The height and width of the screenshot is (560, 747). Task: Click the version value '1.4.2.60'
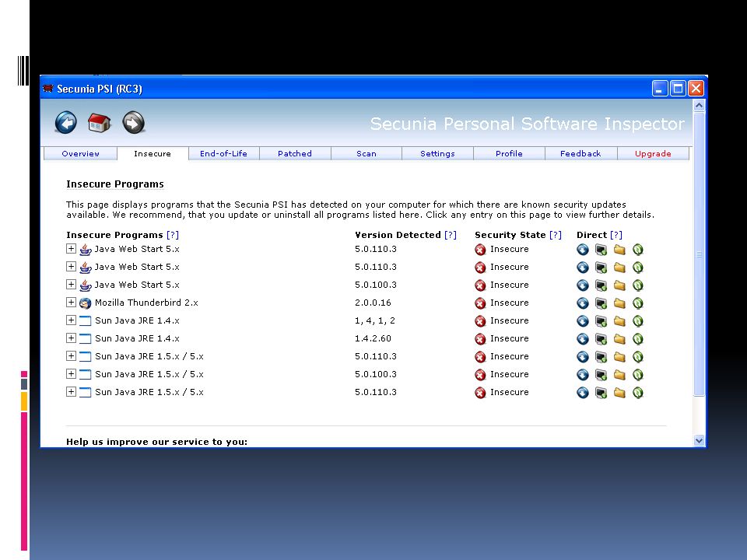point(373,338)
